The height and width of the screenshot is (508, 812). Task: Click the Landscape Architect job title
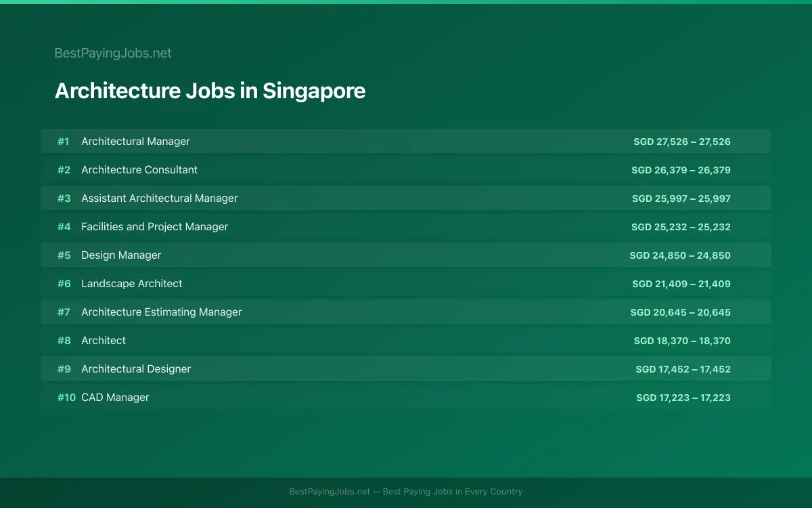132,283
